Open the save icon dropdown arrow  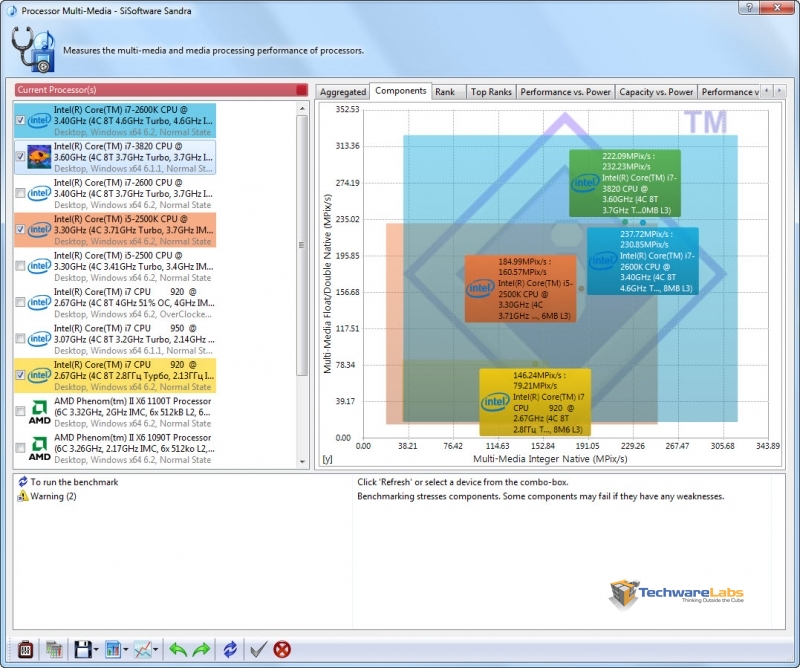coord(96,650)
